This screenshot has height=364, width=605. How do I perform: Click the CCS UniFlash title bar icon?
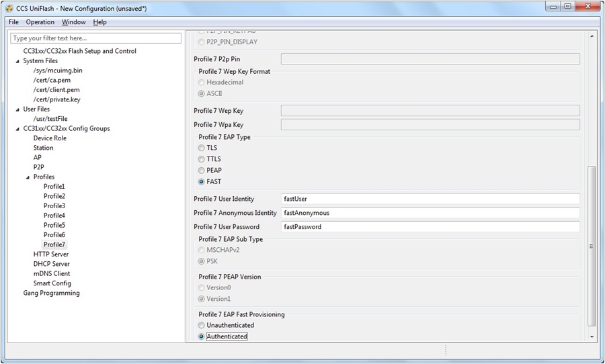[x=9, y=8]
